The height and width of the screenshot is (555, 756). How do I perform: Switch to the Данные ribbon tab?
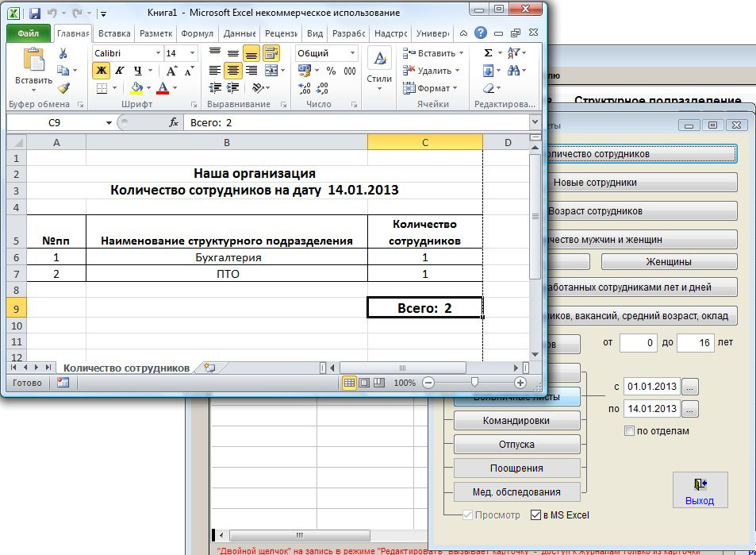pos(239,34)
